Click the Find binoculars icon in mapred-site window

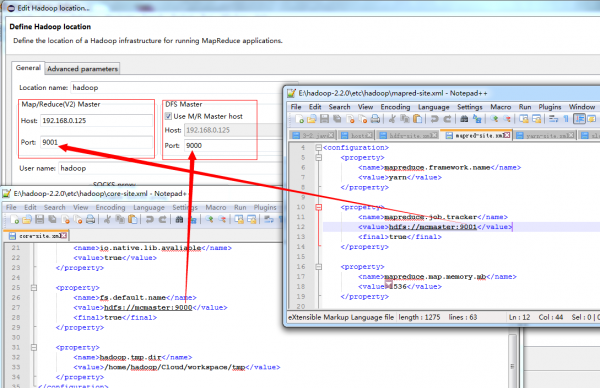(464, 119)
